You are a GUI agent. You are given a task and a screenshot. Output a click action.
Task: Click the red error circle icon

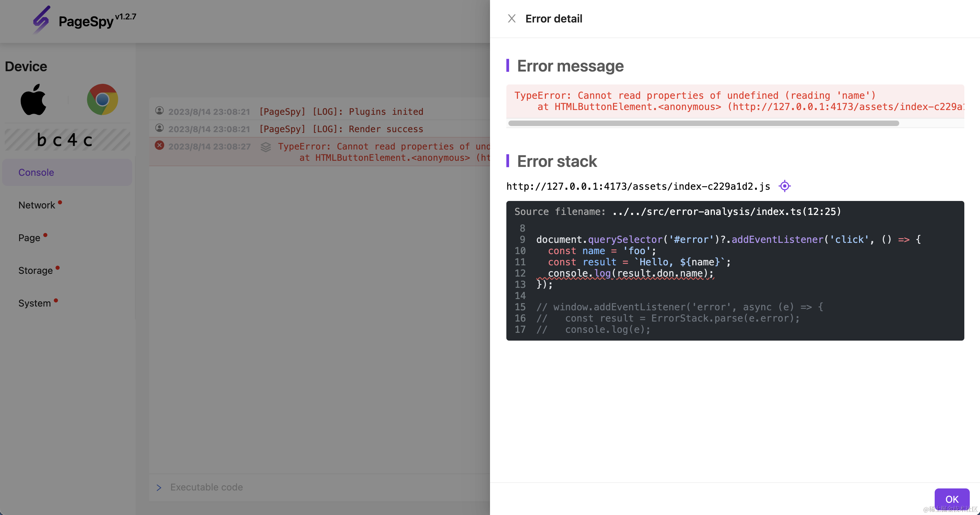(x=159, y=145)
